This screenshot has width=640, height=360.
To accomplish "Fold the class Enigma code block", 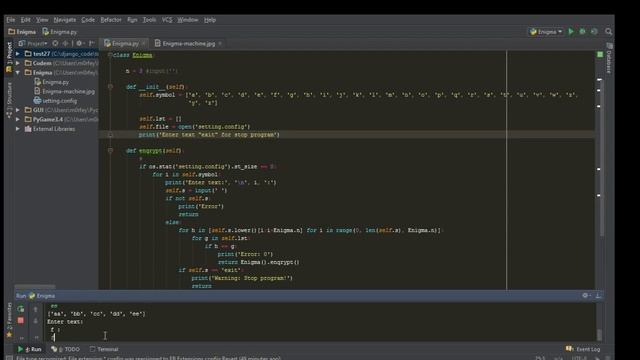I will [x=110, y=55].
